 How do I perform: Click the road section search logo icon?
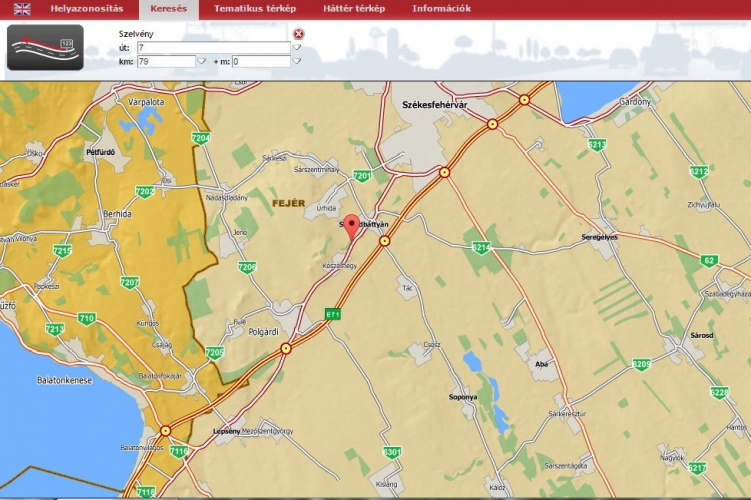tap(45, 47)
